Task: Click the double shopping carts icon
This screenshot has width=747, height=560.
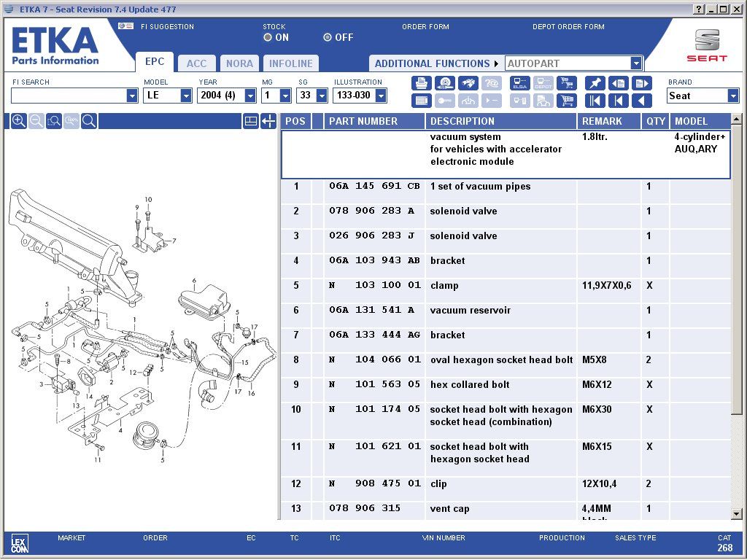Action: tap(567, 83)
